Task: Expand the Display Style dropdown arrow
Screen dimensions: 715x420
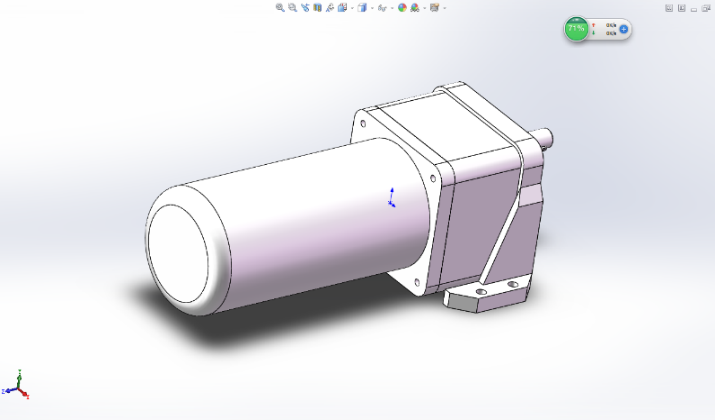Action: tap(372, 8)
